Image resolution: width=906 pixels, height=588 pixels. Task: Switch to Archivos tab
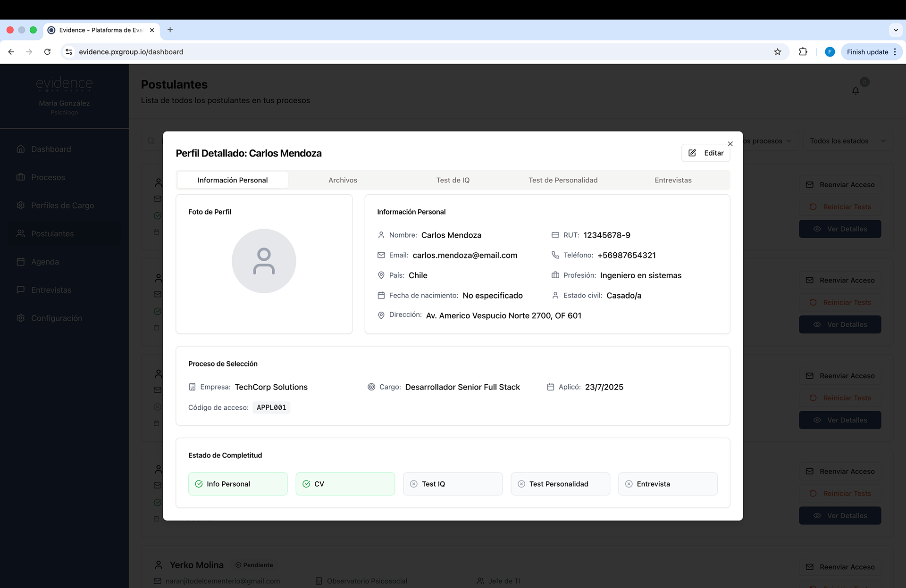tap(343, 180)
